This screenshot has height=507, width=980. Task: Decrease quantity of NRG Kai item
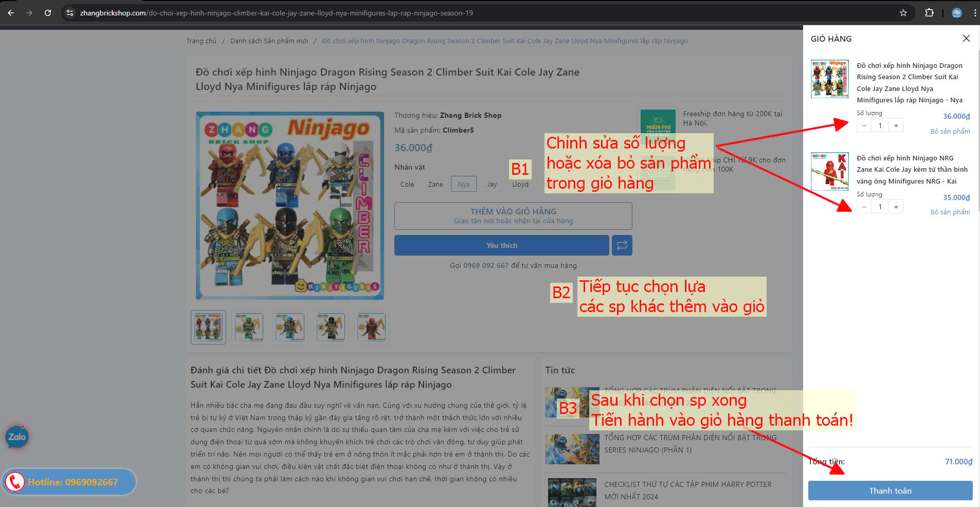point(864,207)
